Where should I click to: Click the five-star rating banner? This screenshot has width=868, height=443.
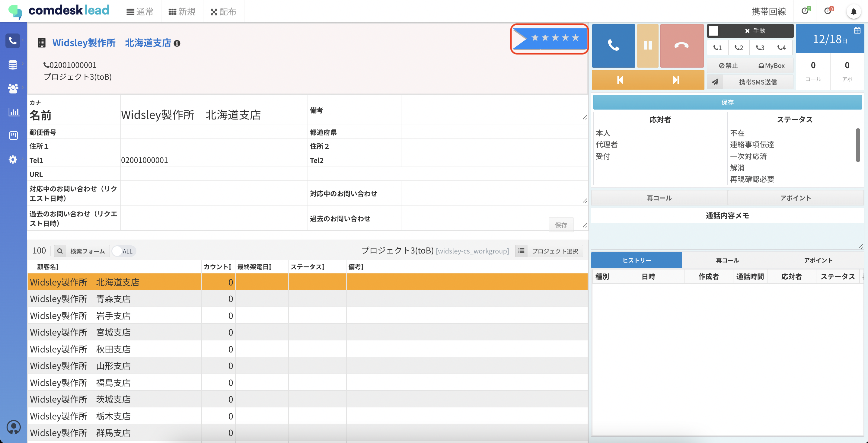coord(550,38)
